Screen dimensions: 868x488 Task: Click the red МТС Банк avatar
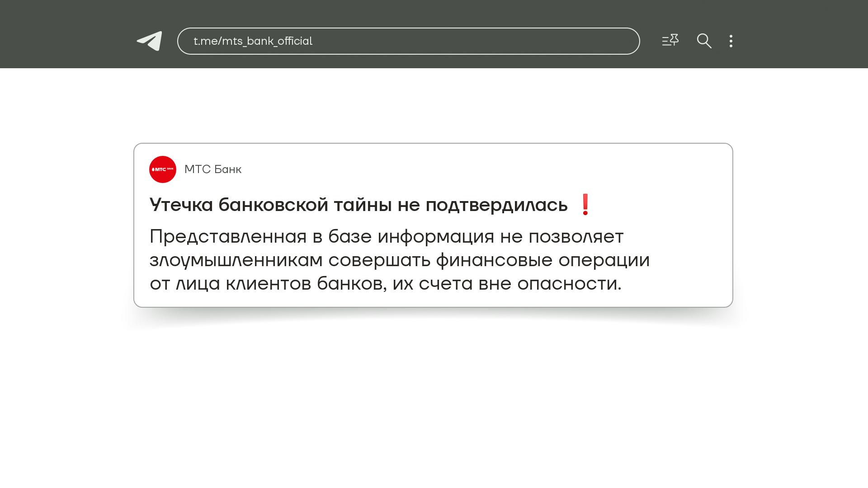pyautogui.click(x=163, y=169)
